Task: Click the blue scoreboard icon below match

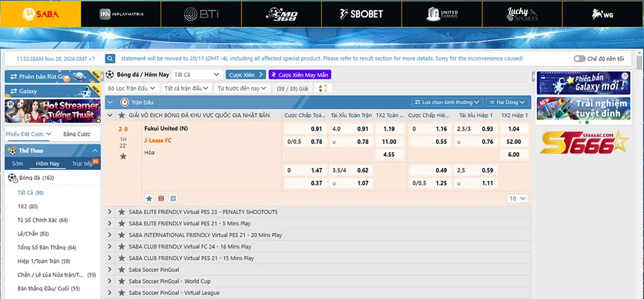Action: click(173, 199)
